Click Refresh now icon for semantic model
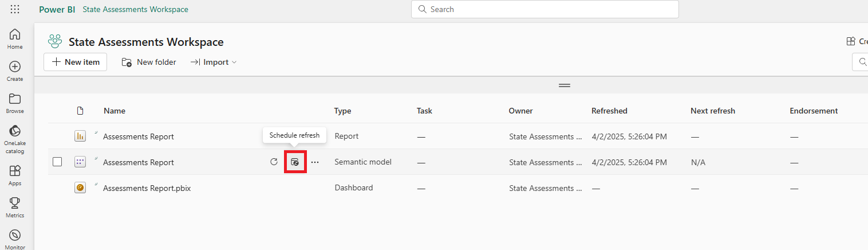Screen dimensions: 868x250 click(274, 162)
